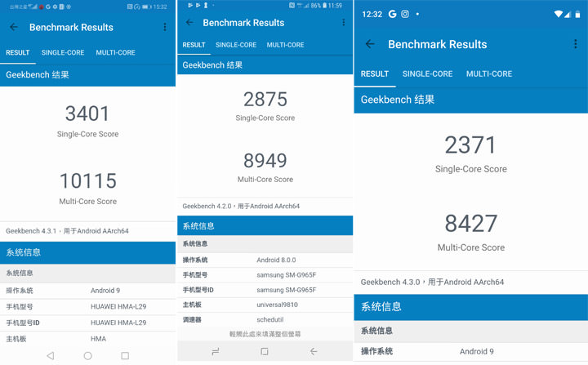Tap single-core score 3401
The height and width of the screenshot is (365, 588).
tap(87, 114)
